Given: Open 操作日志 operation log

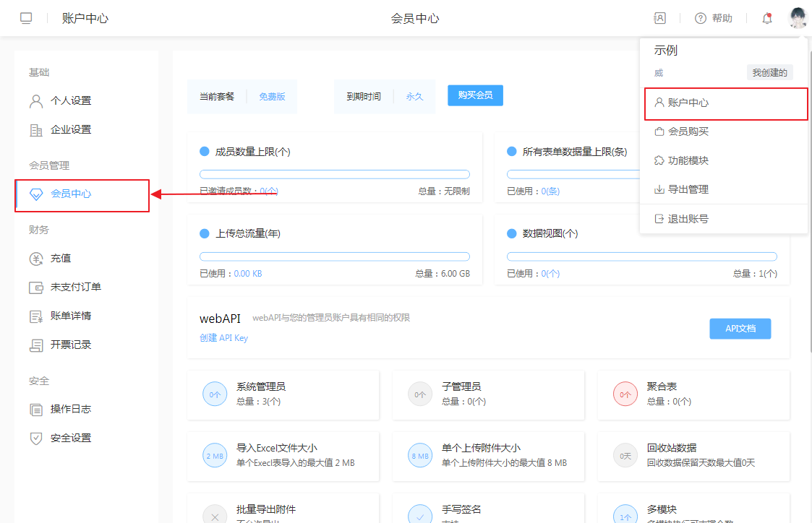Looking at the screenshot, I should [x=70, y=409].
